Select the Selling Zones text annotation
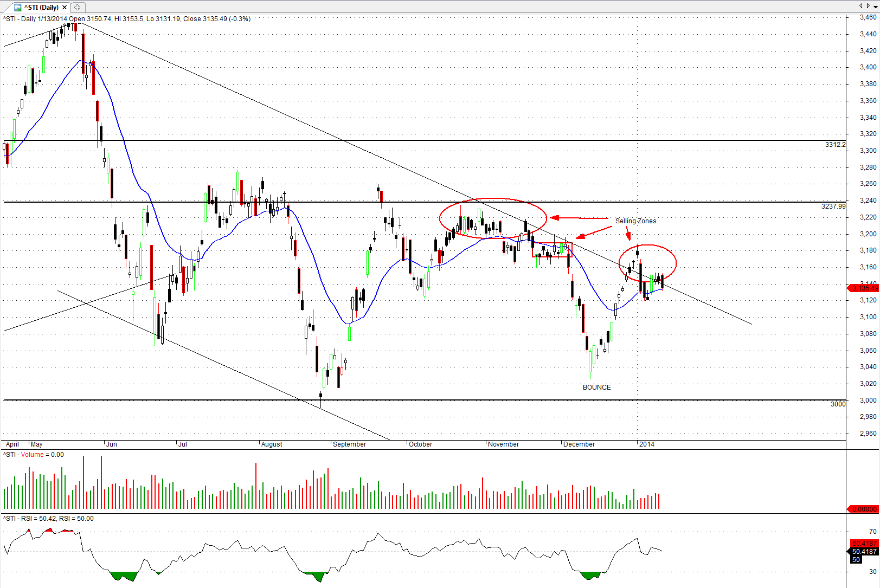 click(635, 221)
